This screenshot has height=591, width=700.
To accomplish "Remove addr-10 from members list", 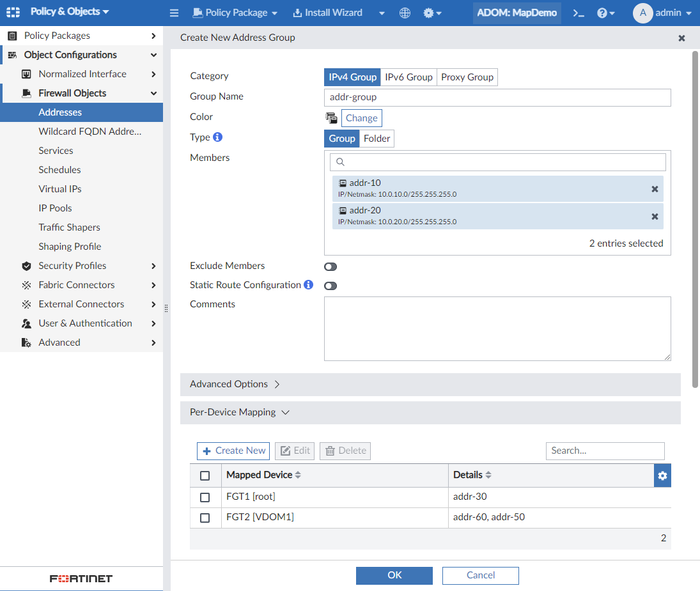I will coord(655,189).
